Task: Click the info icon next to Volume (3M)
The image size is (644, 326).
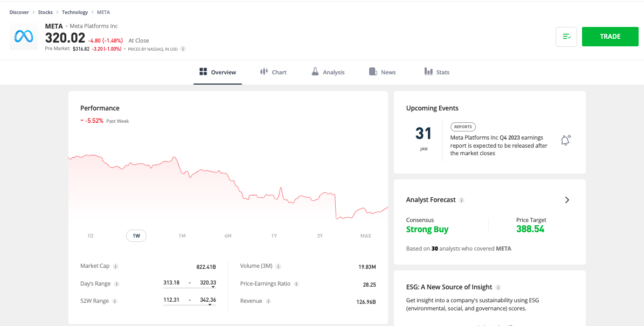Action: [x=279, y=266]
